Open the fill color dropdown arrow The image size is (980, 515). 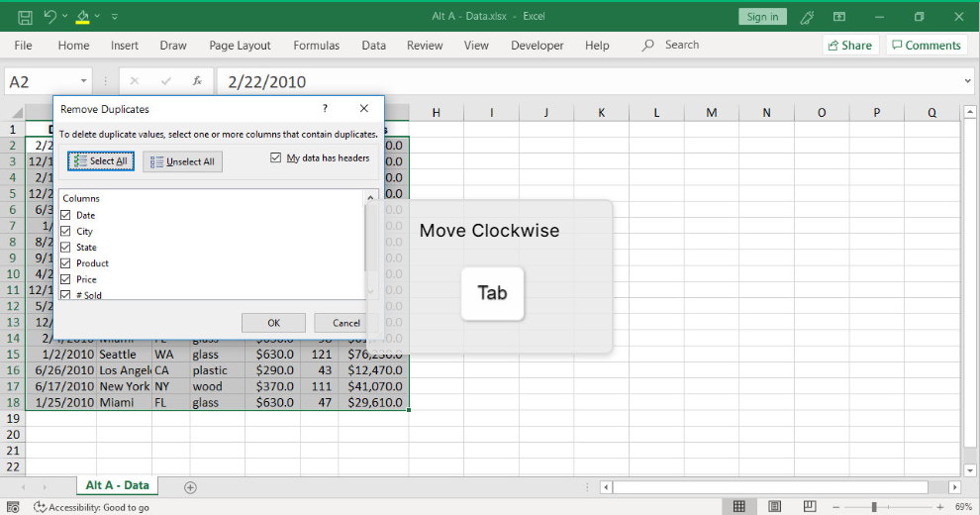(97, 16)
